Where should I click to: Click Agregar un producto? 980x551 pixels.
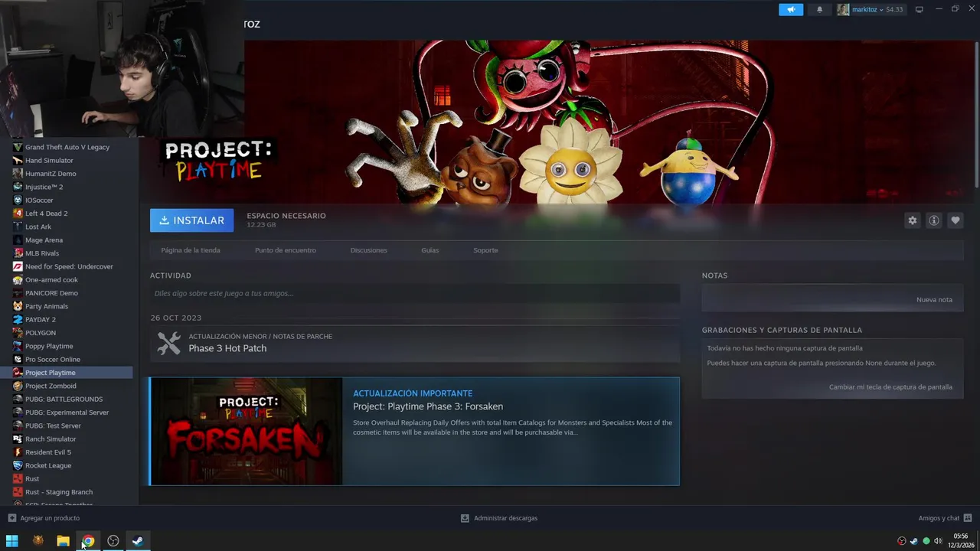coord(50,518)
